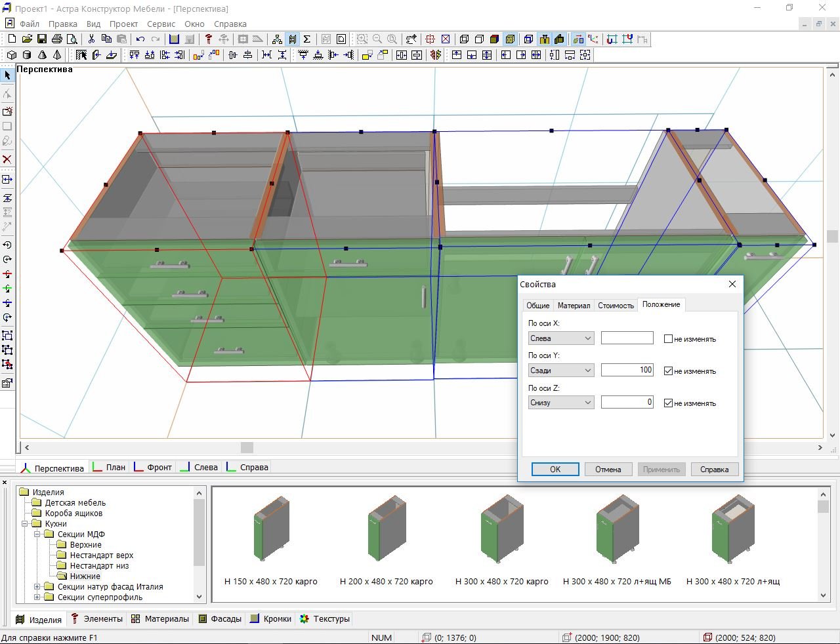
Task: Insert a box primitive from the toolbar
Action: (x=12, y=55)
